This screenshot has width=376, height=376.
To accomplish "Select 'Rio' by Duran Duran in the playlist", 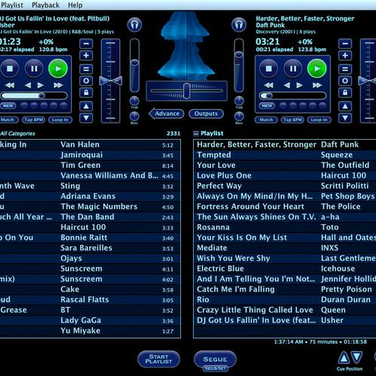I will coord(285,300).
